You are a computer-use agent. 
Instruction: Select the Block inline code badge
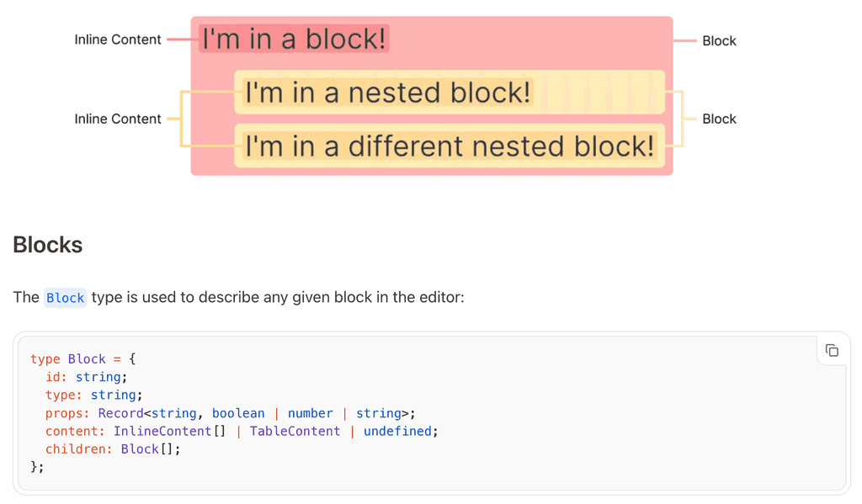pyautogui.click(x=65, y=297)
